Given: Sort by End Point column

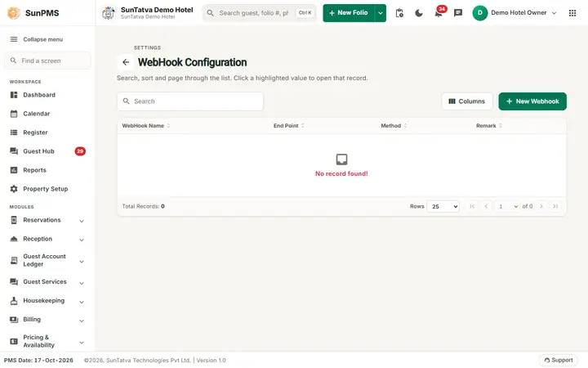Looking at the screenshot, I should 289,125.
